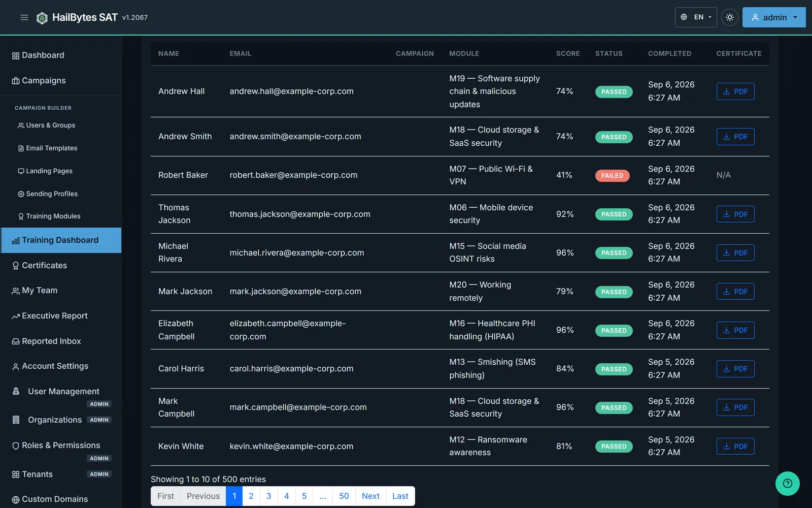Click the Sending Profiles gear icon
Viewport: 812px width, 508px height.
tap(21, 194)
